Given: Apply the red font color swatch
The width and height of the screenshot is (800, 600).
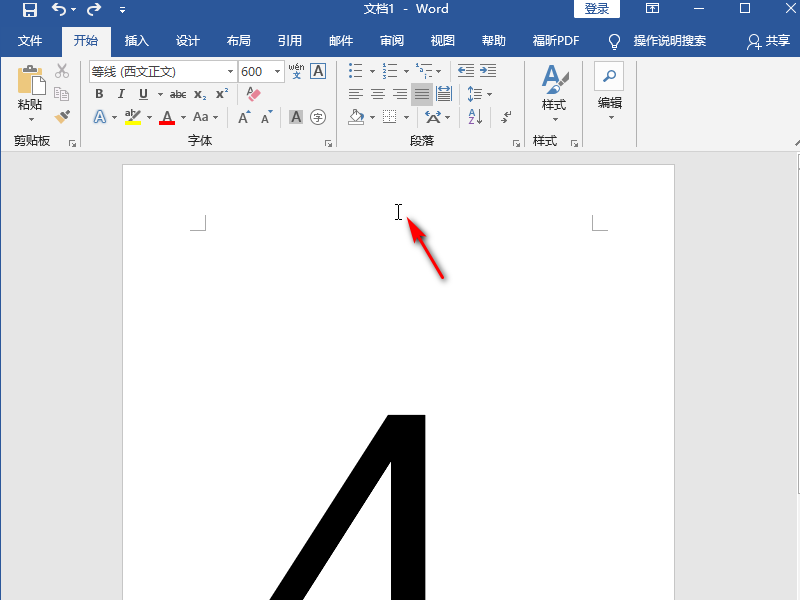Looking at the screenshot, I should point(167,117).
